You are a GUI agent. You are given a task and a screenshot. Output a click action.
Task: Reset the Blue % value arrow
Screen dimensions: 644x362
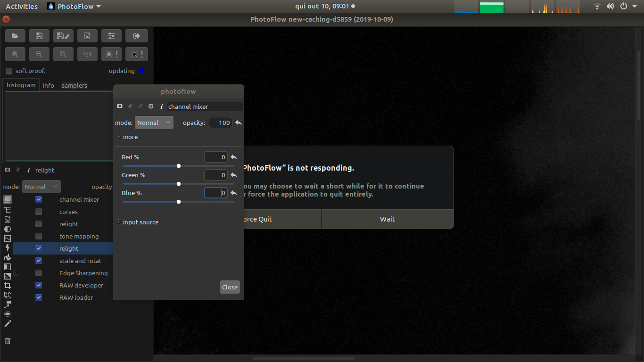(233, 193)
